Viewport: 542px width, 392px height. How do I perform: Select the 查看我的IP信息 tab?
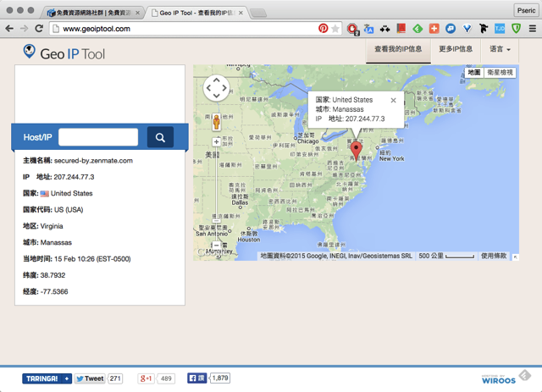(x=398, y=50)
